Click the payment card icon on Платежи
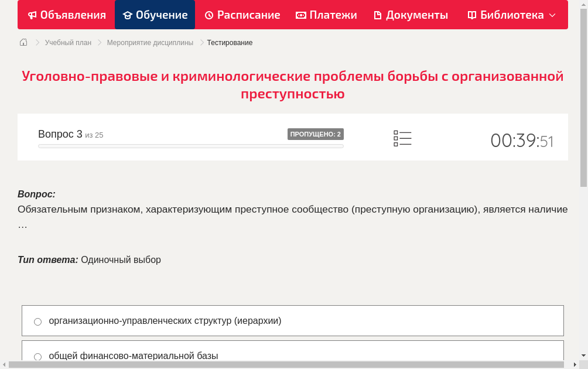 (x=300, y=15)
